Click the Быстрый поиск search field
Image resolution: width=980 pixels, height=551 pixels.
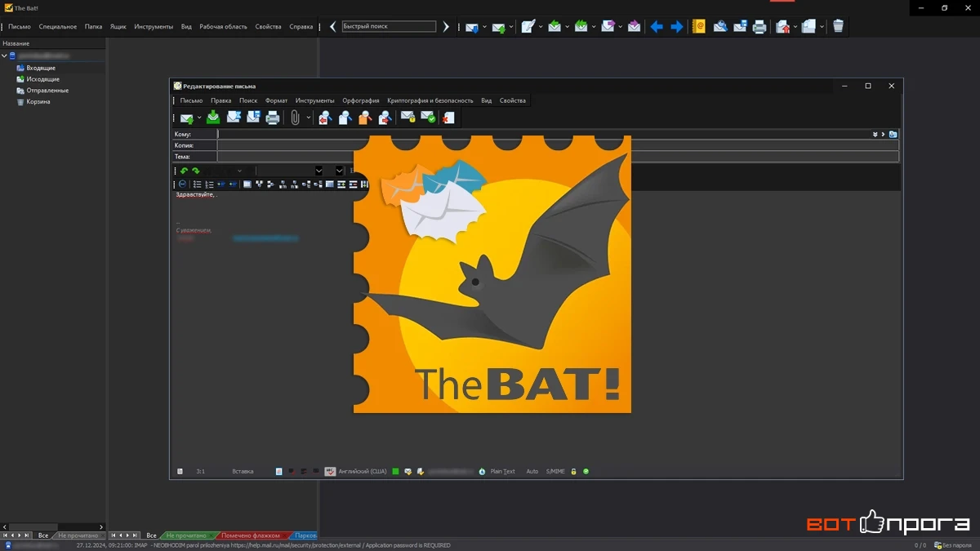coord(389,27)
